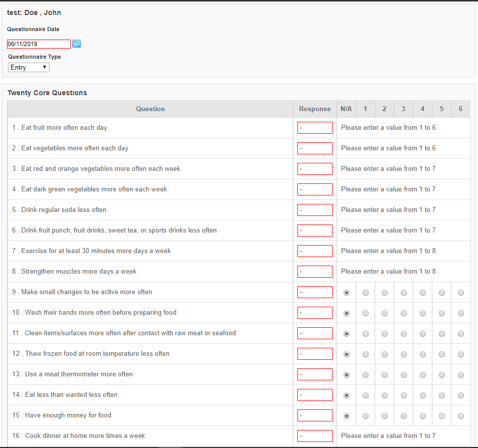The image size is (478, 448).
Task: Pick option 4 for meat thermometer question
Action: (422, 375)
